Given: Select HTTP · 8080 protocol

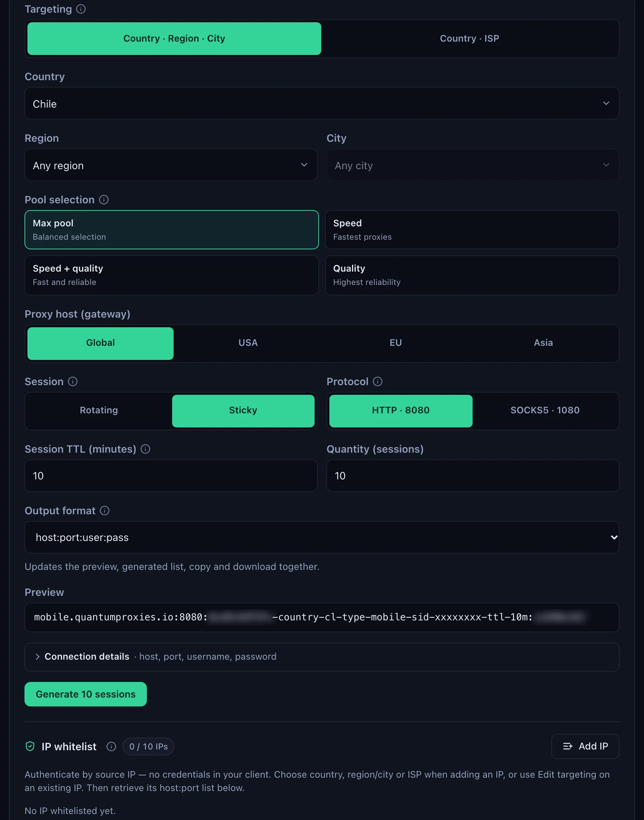Looking at the screenshot, I should (401, 411).
